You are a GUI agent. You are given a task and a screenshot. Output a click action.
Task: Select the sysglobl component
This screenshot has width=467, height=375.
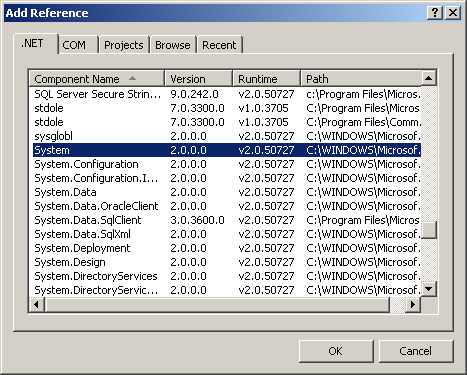coord(227,136)
